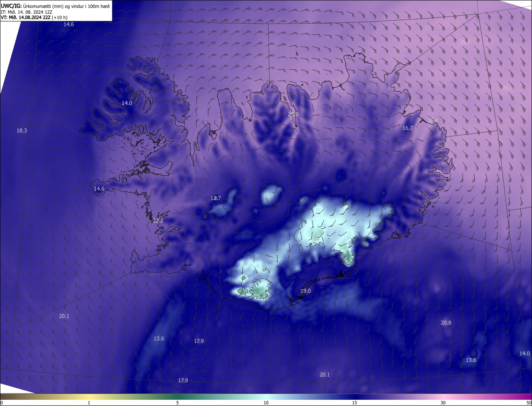Click the 0 tick on the color scale
532x406 pixels.
click(1, 403)
